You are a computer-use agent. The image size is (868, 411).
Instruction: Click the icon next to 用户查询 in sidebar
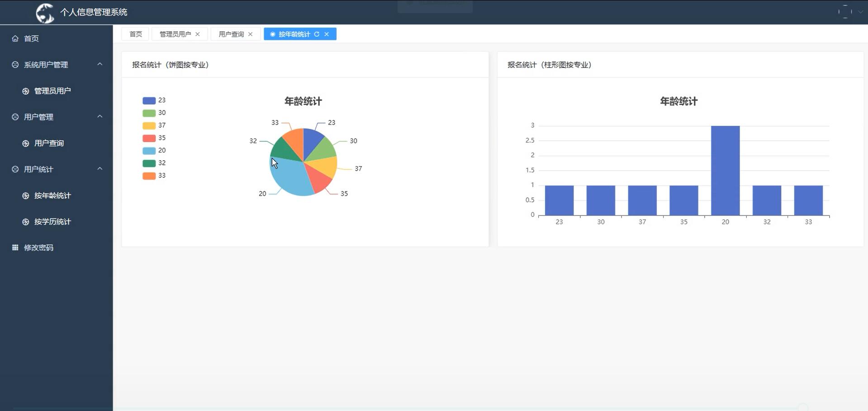coord(26,143)
